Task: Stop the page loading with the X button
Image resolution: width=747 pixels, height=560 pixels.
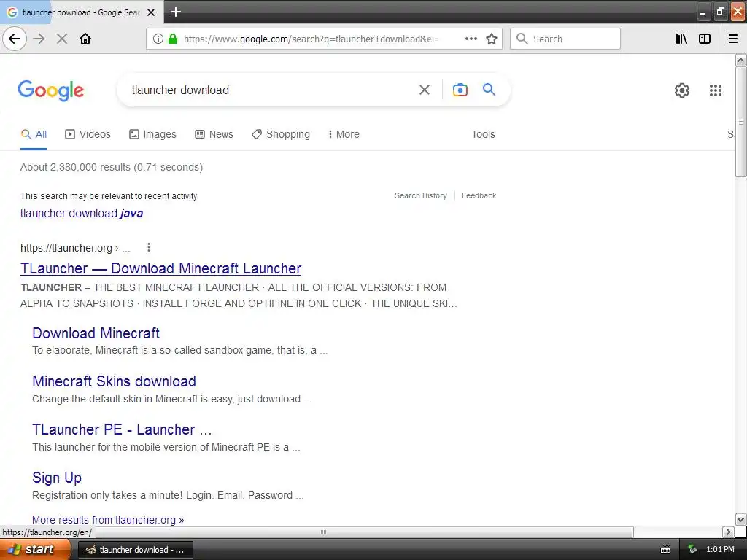Action: point(62,39)
